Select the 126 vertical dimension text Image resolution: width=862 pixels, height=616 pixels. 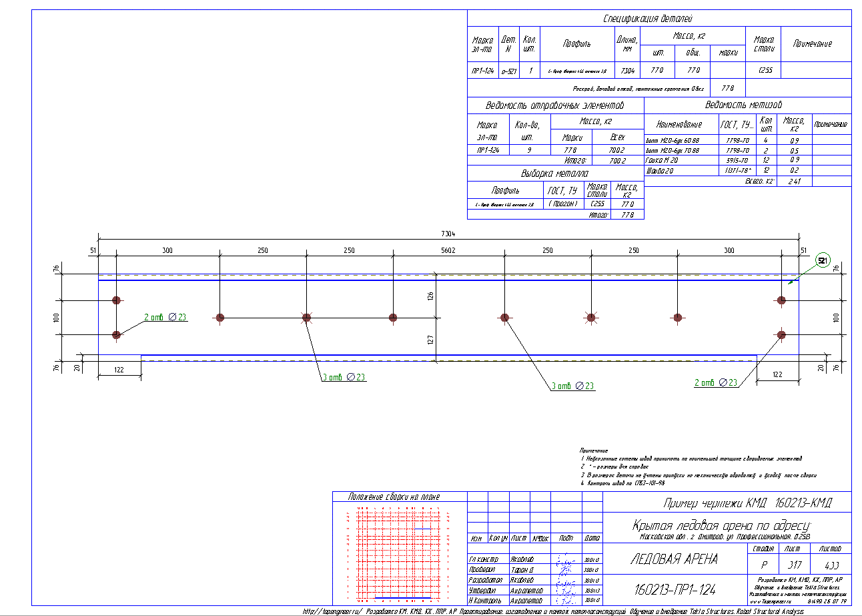(x=432, y=295)
